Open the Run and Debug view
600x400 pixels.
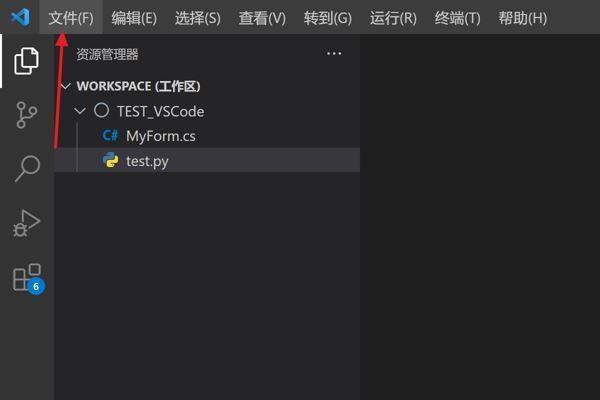click(27, 222)
